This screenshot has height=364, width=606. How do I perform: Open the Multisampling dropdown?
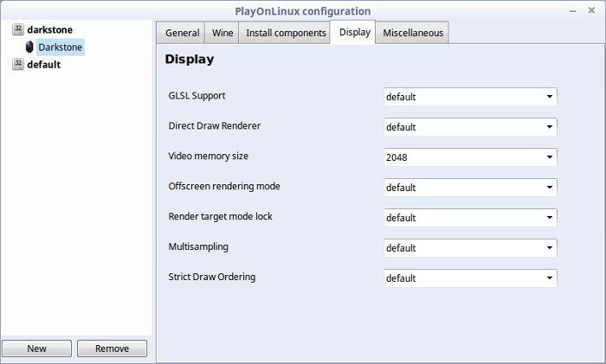click(x=470, y=247)
